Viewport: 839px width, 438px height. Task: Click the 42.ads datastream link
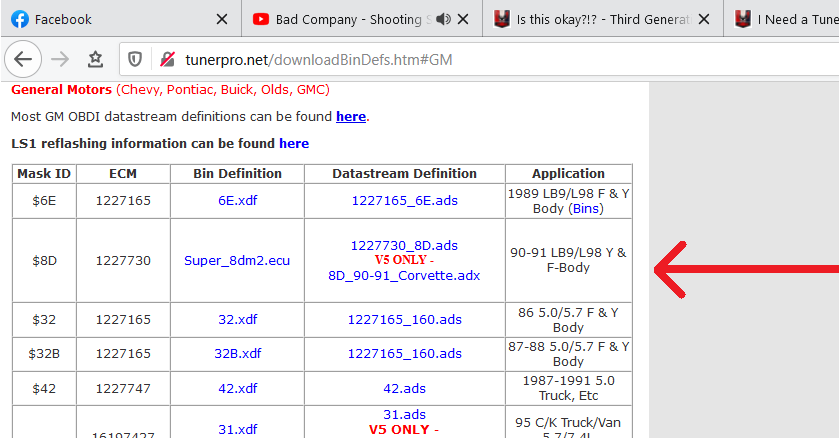click(404, 388)
